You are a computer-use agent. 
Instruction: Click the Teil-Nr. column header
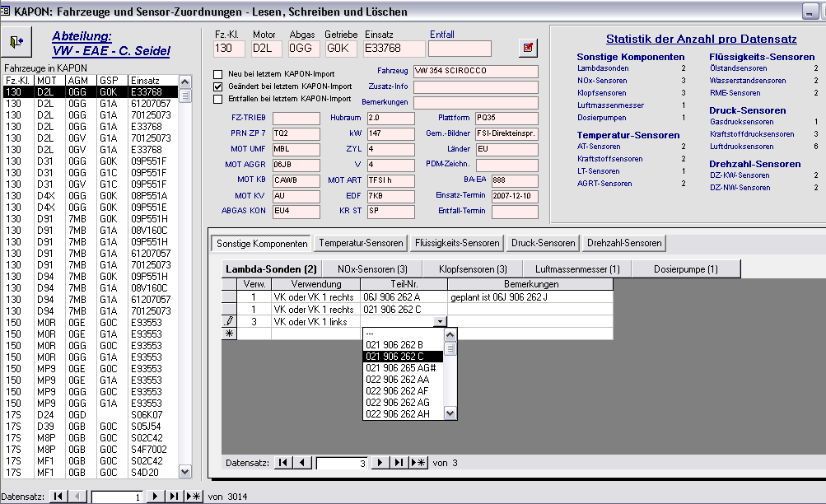click(404, 284)
